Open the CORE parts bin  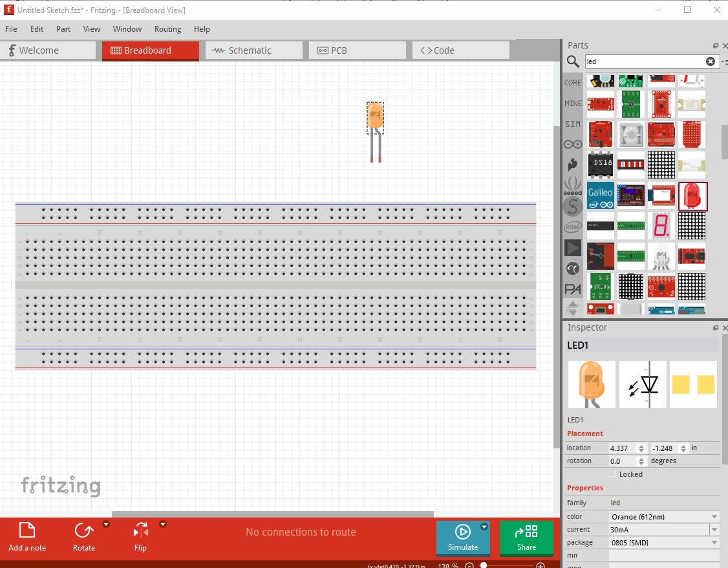(572, 83)
